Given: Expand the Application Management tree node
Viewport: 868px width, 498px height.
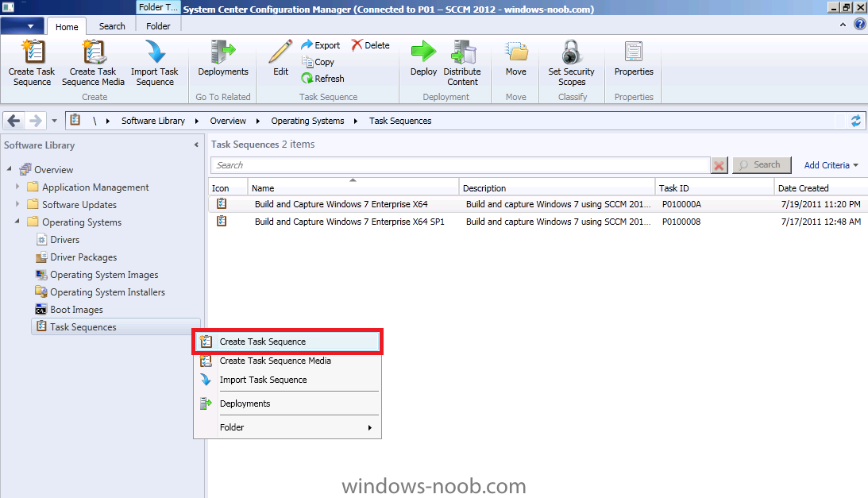Looking at the screenshot, I should [17, 187].
